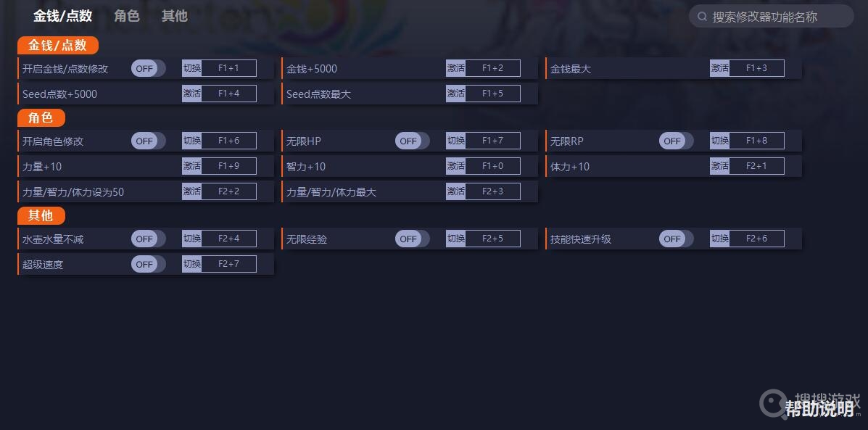868x430 pixels.
Task: Switch on 无限经验 toggle
Action: click(412, 239)
